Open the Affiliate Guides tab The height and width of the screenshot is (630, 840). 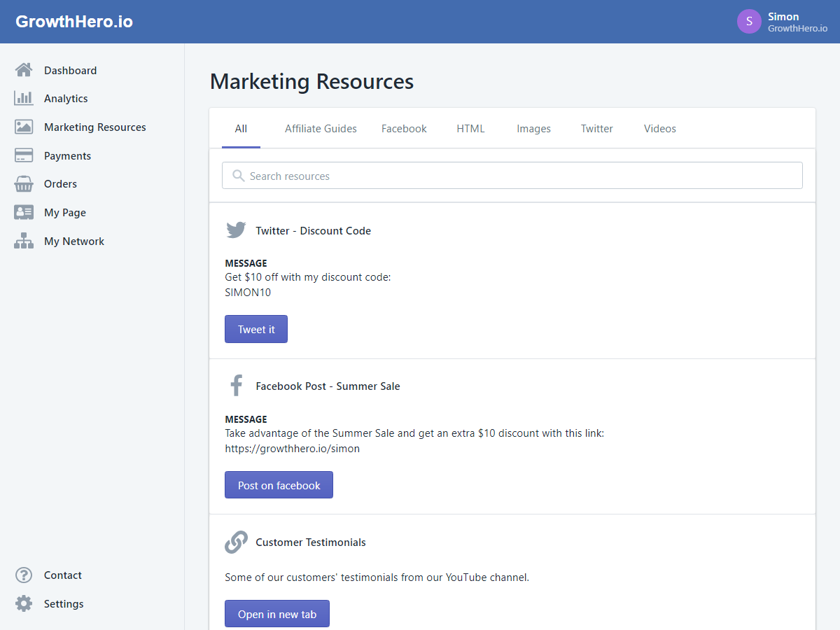pyautogui.click(x=321, y=129)
